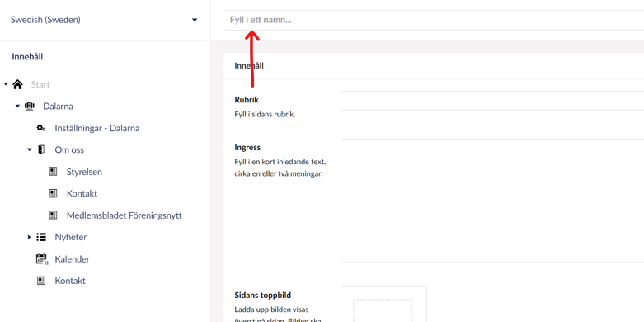Click page icon beside Kontakt under Om oss
Screen dimensions: 644x322
tap(53, 193)
